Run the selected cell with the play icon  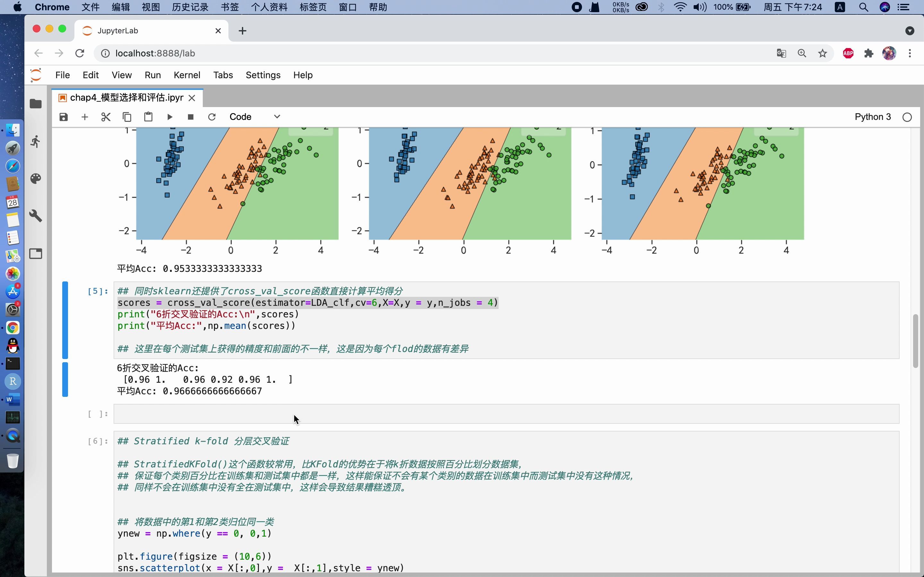pyautogui.click(x=169, y=117)
